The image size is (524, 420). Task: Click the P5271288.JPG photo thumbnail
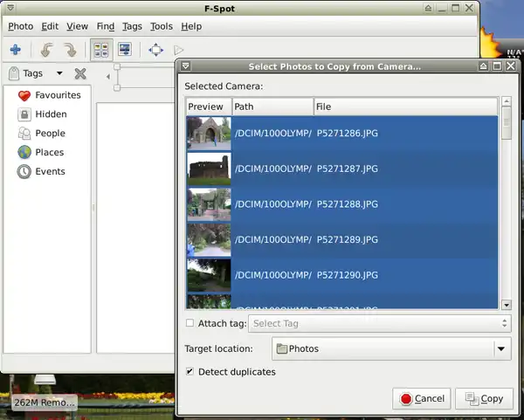tap(209, 204)
